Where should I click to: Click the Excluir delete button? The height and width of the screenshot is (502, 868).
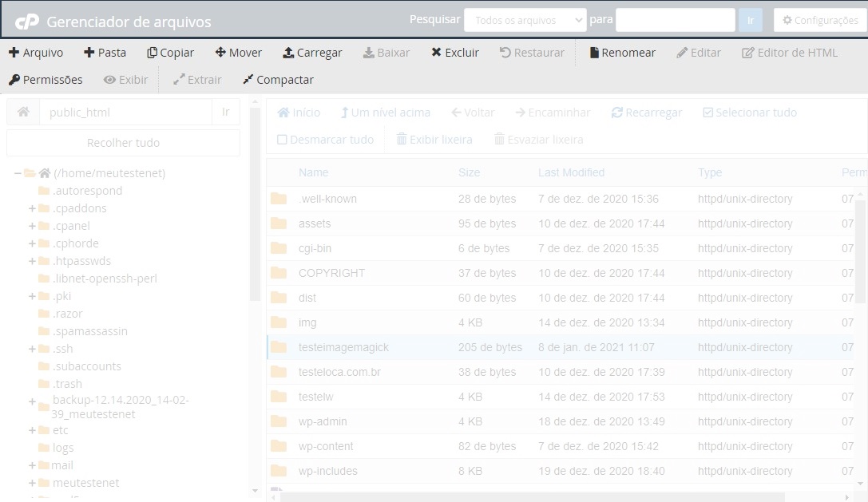pyautogui.click(x=455, y=53)
